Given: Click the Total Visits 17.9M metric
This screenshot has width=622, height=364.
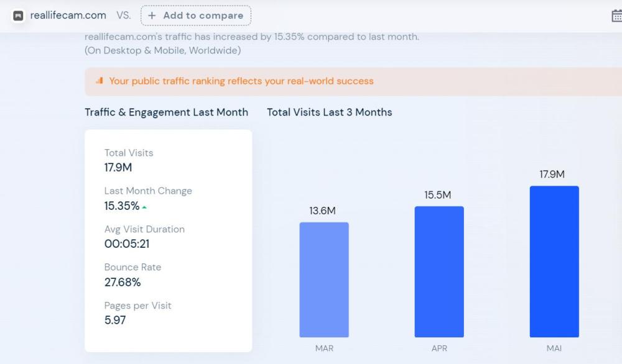Looking at the screenshot, I should coord(118,167).
